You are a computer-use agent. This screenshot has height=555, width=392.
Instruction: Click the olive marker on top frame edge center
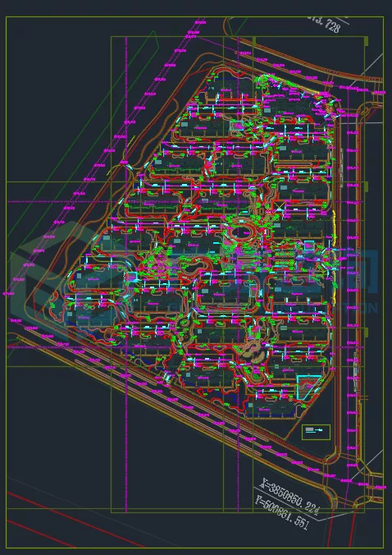click(253, 41)
